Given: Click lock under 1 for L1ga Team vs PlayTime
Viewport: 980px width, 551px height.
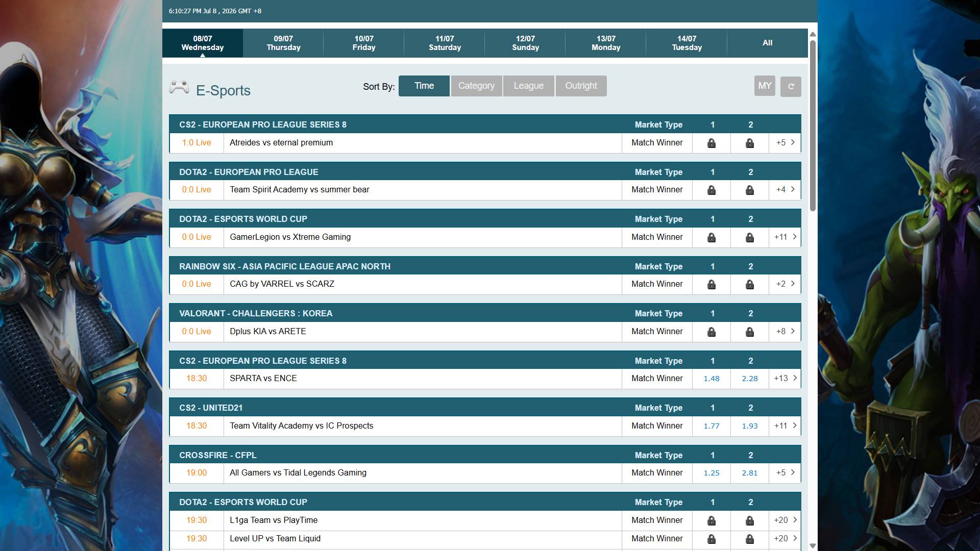Looking at the screenshot, I should (712, 521).
